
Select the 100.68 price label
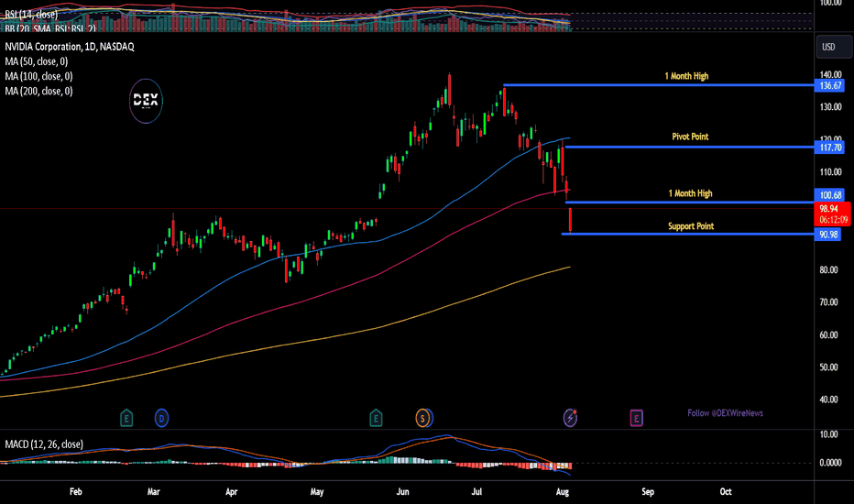pyautogui.click(x=829, y=195)
